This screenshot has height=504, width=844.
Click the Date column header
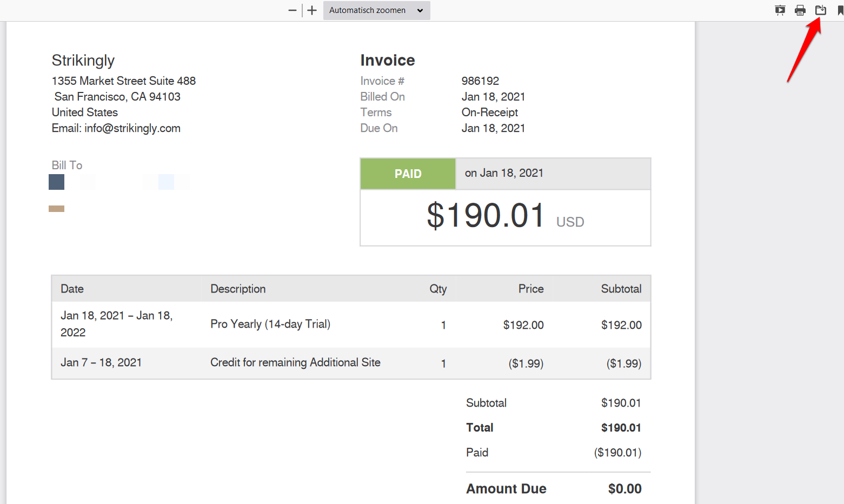pos(72,289)
